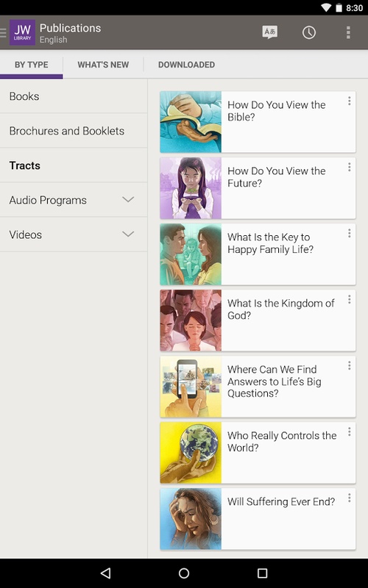Switch to the What's New tab

[x=103, y=65]
